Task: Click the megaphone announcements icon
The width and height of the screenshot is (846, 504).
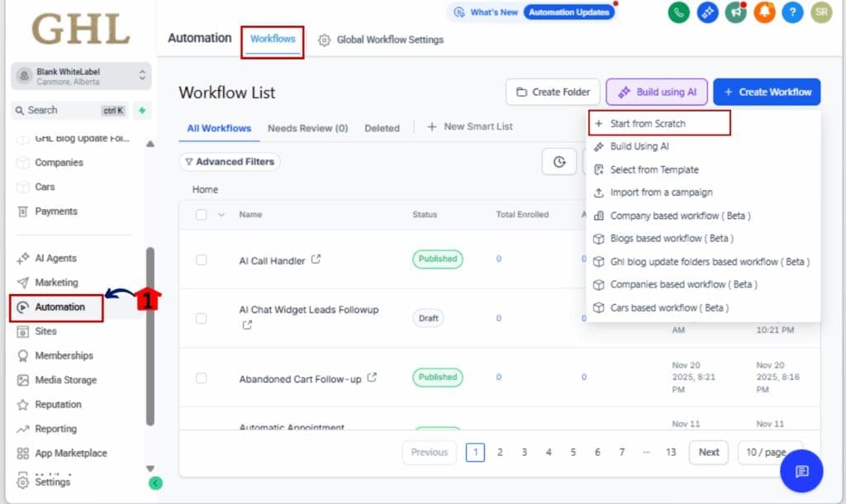Action: pos(735,13)
